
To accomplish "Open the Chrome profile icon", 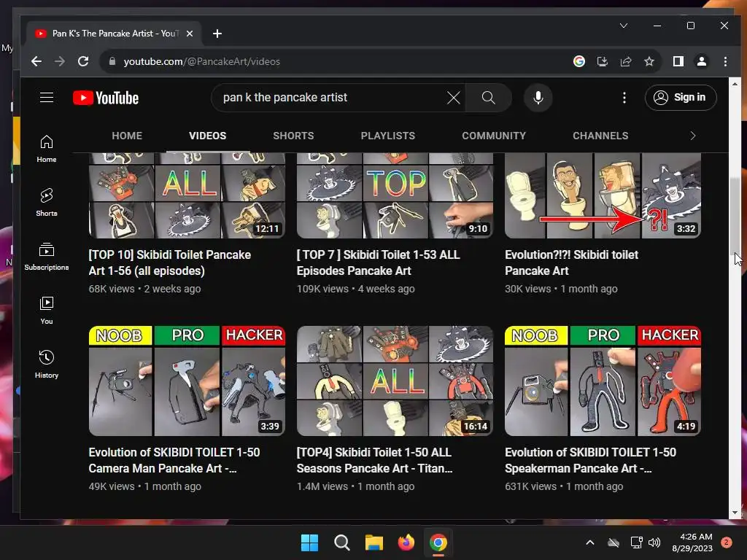I will [x=702, y=61].
